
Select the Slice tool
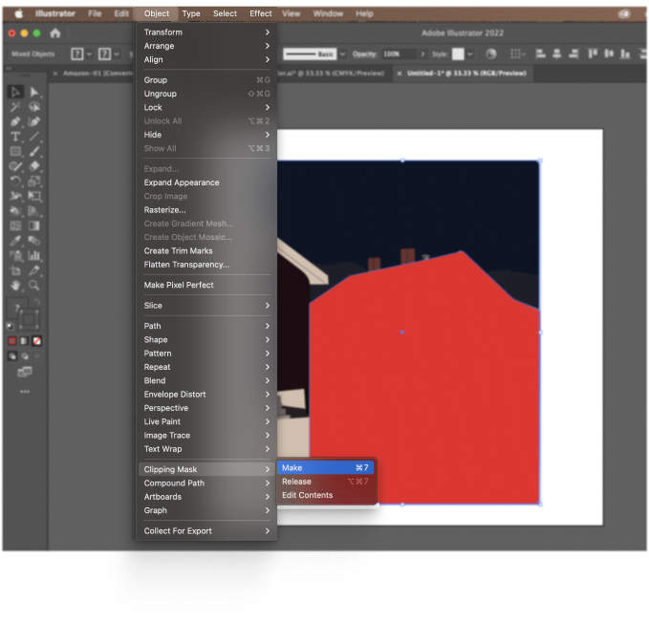pyautogui.click(x=34, y=270)
